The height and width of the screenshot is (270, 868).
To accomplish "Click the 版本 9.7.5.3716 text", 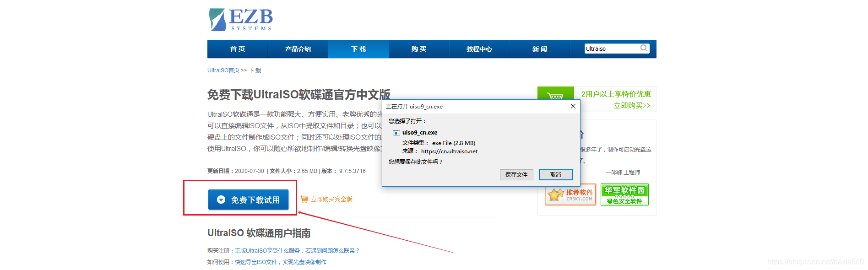I will [343, 171].
